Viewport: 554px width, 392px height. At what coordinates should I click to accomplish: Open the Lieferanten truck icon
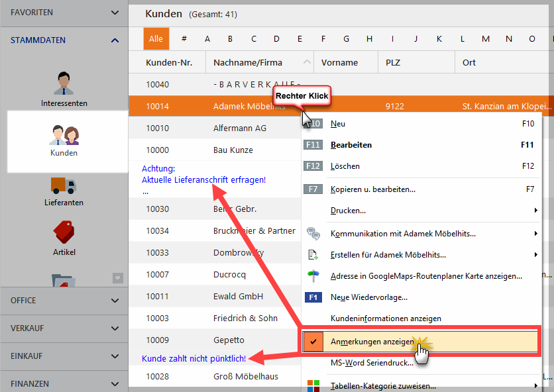click(64, 185)
